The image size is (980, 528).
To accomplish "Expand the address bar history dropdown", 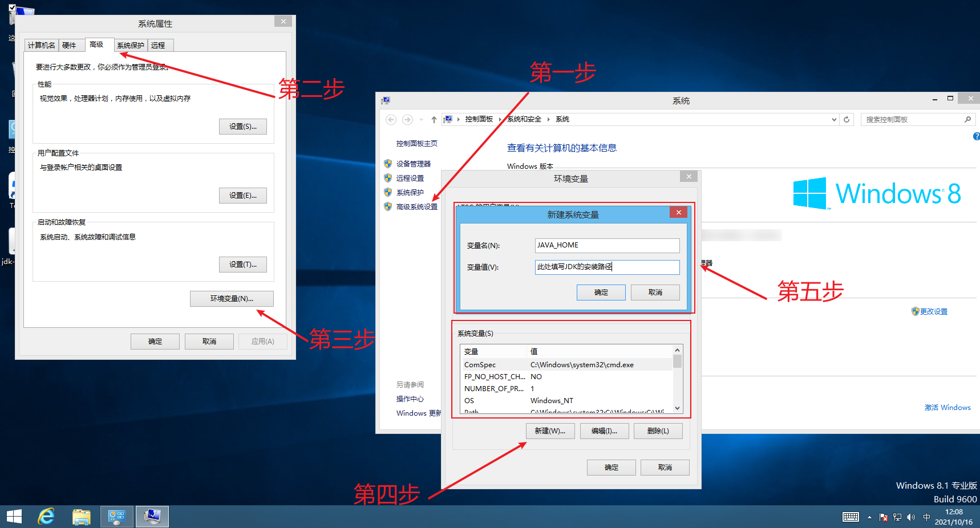I will 834,120.
